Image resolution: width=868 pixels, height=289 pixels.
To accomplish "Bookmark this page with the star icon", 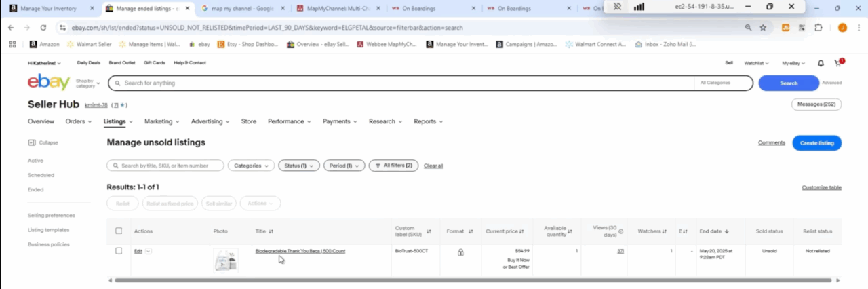I will [x=763, y=28].
